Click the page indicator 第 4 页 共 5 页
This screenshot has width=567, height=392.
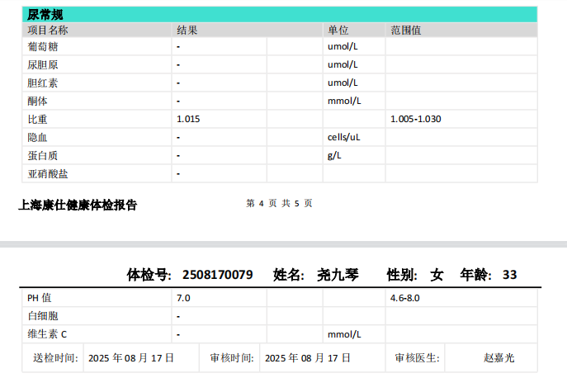coord(279,204)
